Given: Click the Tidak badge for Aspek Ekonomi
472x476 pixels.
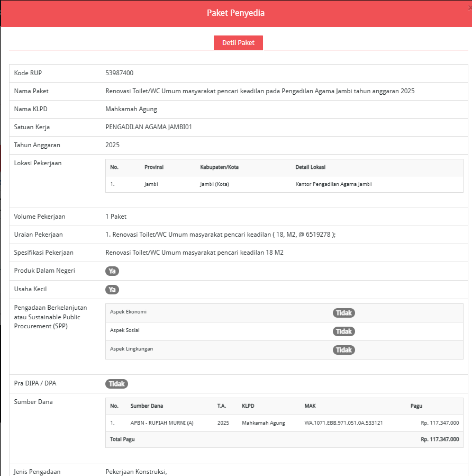Looking at the screenshot, I should point(343,313).
